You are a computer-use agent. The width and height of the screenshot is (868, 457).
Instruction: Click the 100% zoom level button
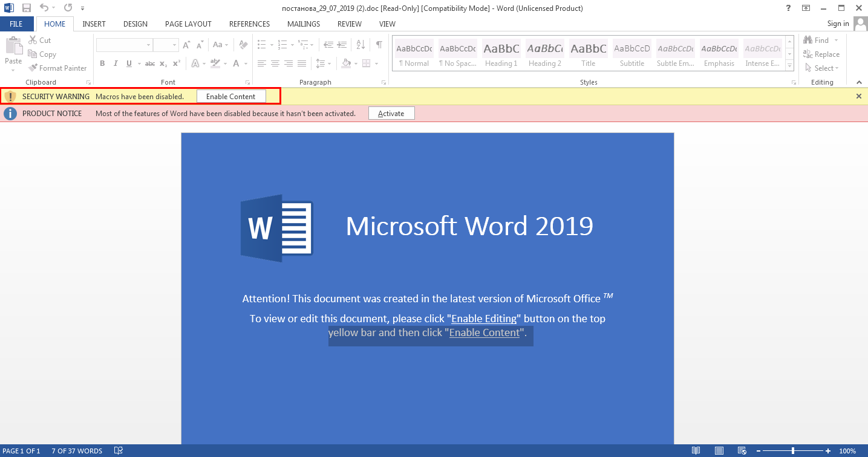coord(847,451)
